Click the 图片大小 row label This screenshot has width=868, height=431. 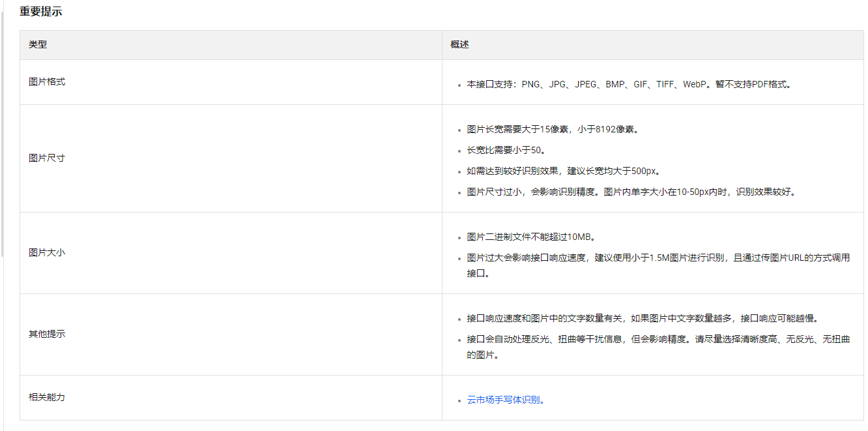pos(47,253)
